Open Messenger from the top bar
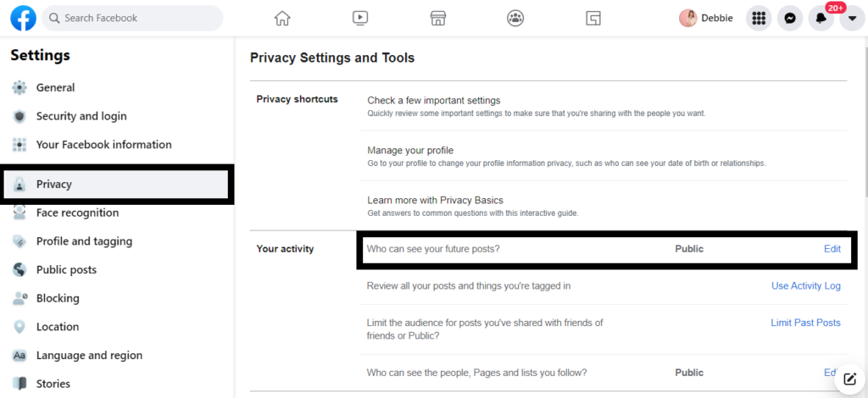Viewport: 868px width, 398px height. click(790, 19)
